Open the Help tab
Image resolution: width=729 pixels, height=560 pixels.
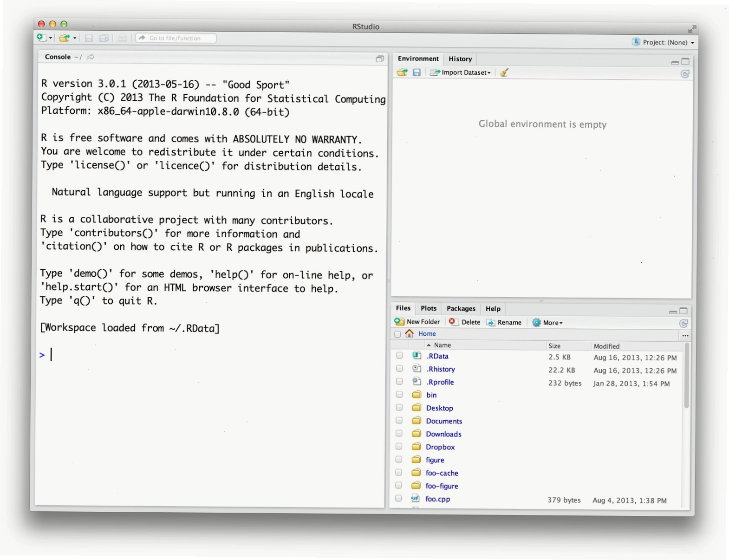point(493,309)
